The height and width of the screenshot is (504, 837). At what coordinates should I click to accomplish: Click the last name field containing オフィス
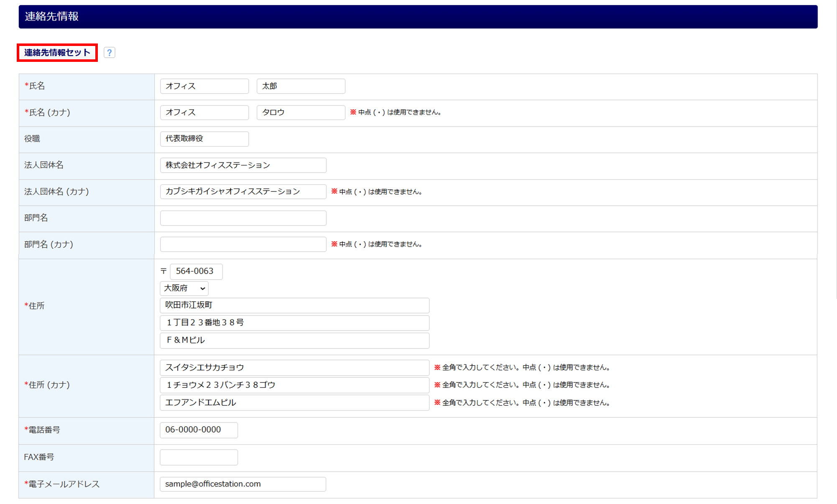pyautogui.click(x=204, y=86)
